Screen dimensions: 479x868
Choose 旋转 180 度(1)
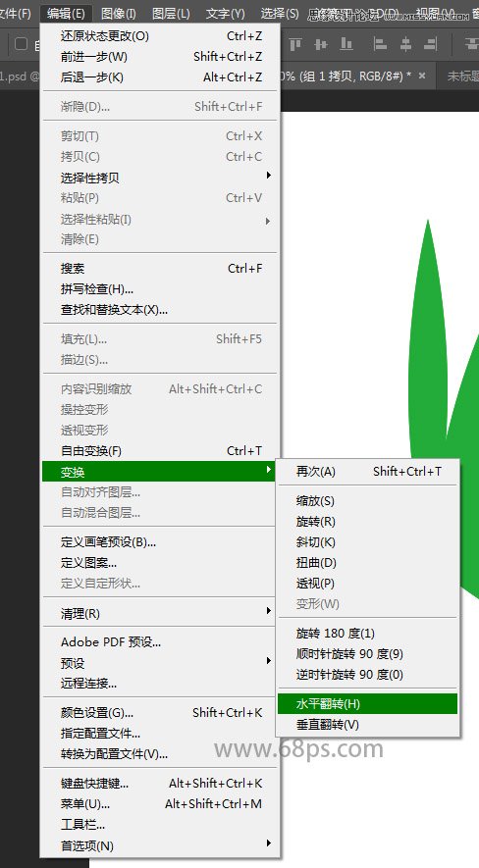[x=368, y=633]
